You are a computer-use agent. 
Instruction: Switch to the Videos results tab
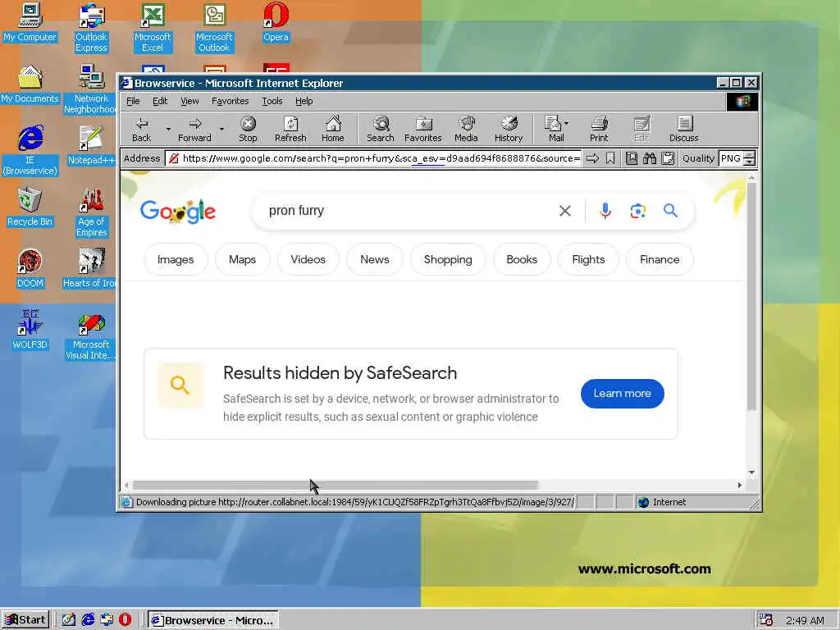pyautogui.click(x=308, y=259)
